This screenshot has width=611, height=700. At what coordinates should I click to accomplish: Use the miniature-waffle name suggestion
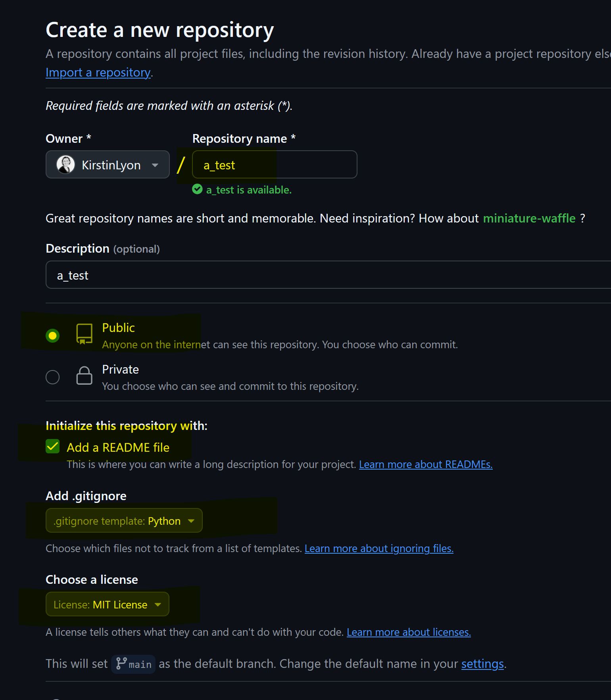point(529,219)
